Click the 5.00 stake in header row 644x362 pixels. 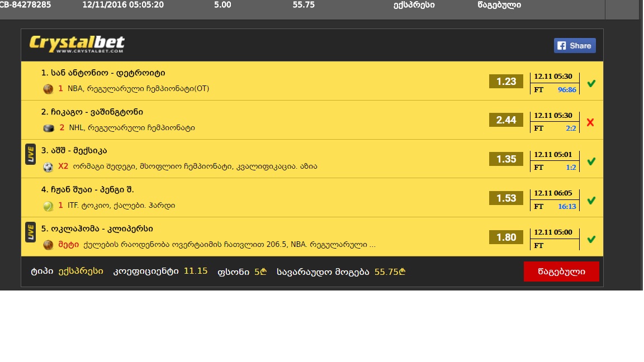tap(222, 5)
